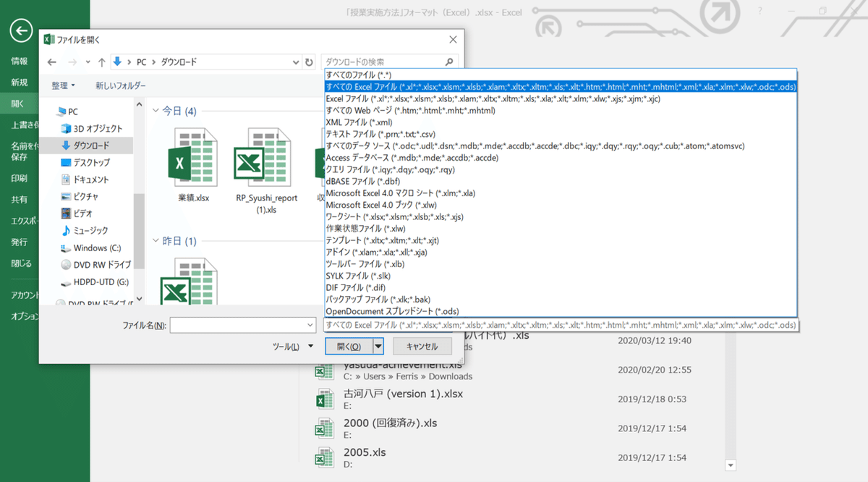
Task: Choose すべてのファイル (*.*) filter
Action: click(561, 75)
